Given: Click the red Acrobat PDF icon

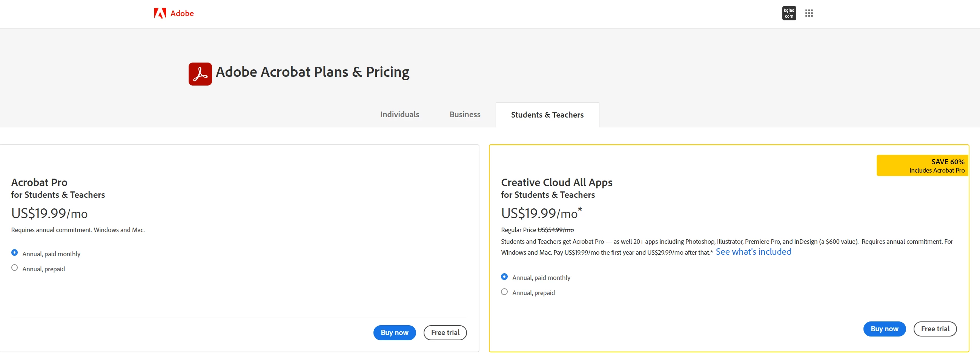Looking at the screenshot, I should (200, 74).
